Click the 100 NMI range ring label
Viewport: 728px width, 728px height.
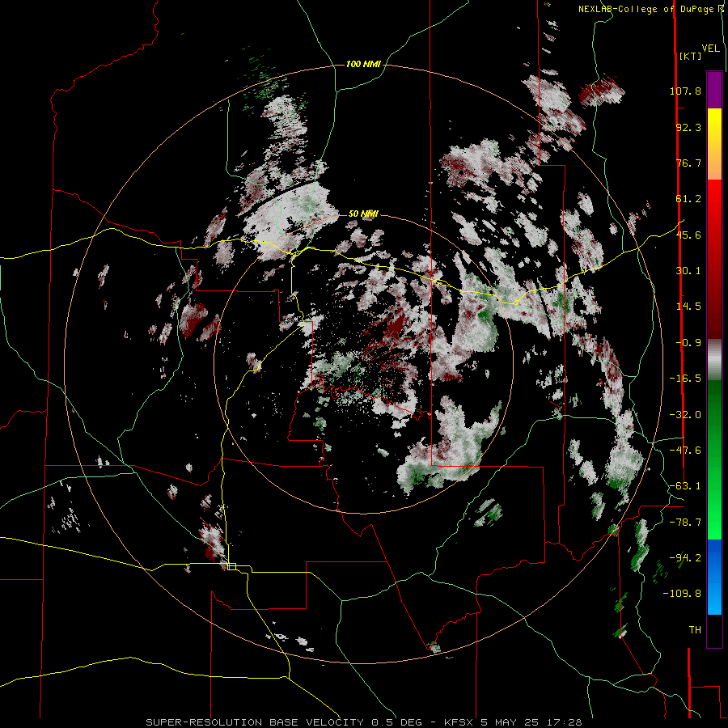pyautogui.click(x=363, y=64)
